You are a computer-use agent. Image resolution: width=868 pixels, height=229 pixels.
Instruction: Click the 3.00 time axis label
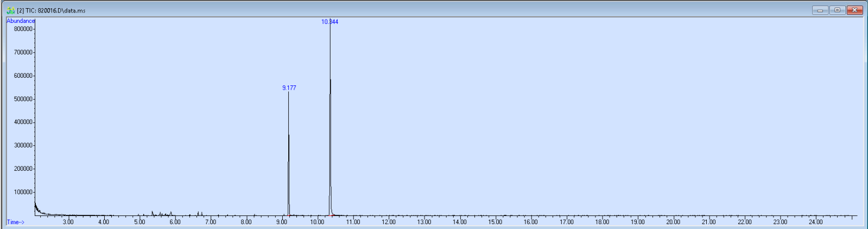(x=68, y=222)
